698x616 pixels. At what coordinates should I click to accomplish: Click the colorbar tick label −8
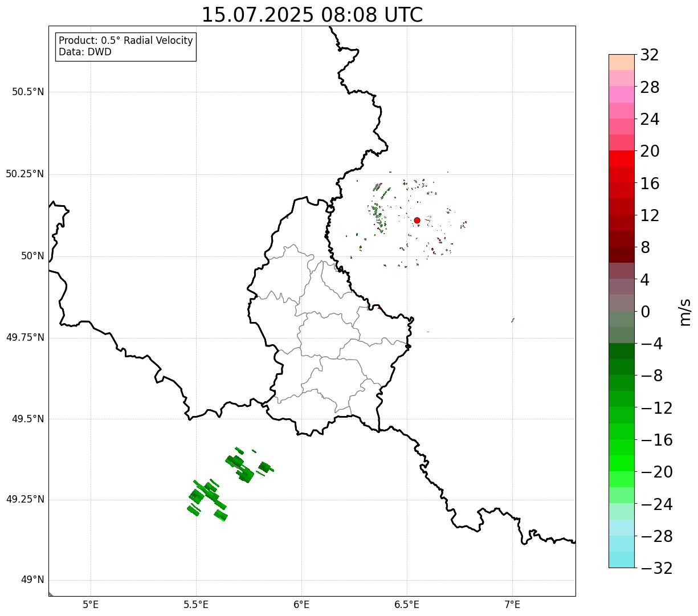coord(652,376)
